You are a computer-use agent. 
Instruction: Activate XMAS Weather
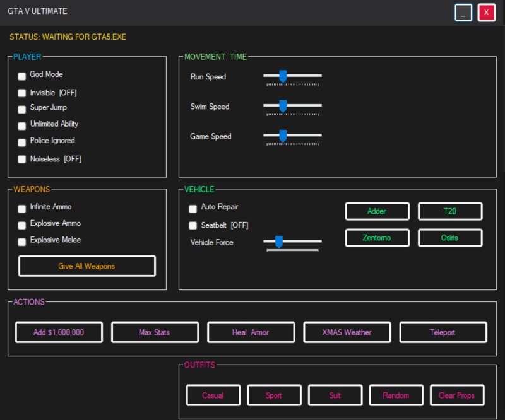click(x=347, y=332)
